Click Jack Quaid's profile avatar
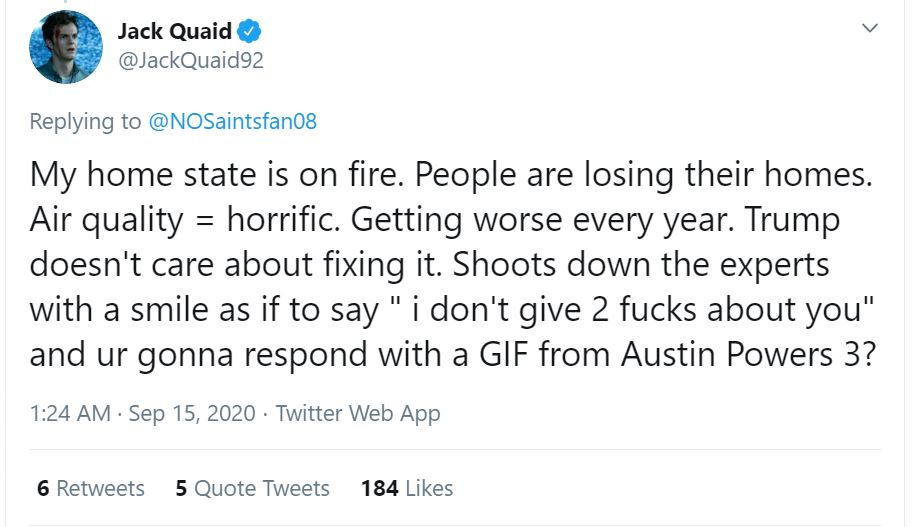Viewport: 916px width, 527px height. click(x=66, y=47)
